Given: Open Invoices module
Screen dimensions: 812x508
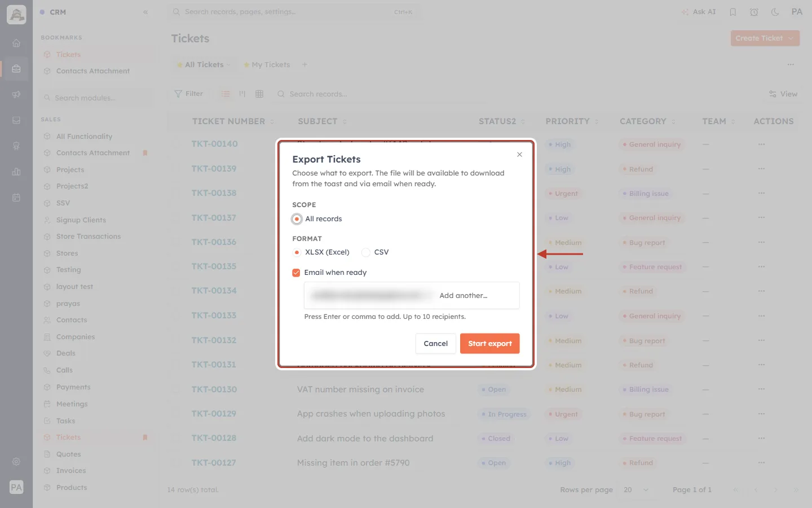Looking at the screenshot, I should [x=71, y=471].
